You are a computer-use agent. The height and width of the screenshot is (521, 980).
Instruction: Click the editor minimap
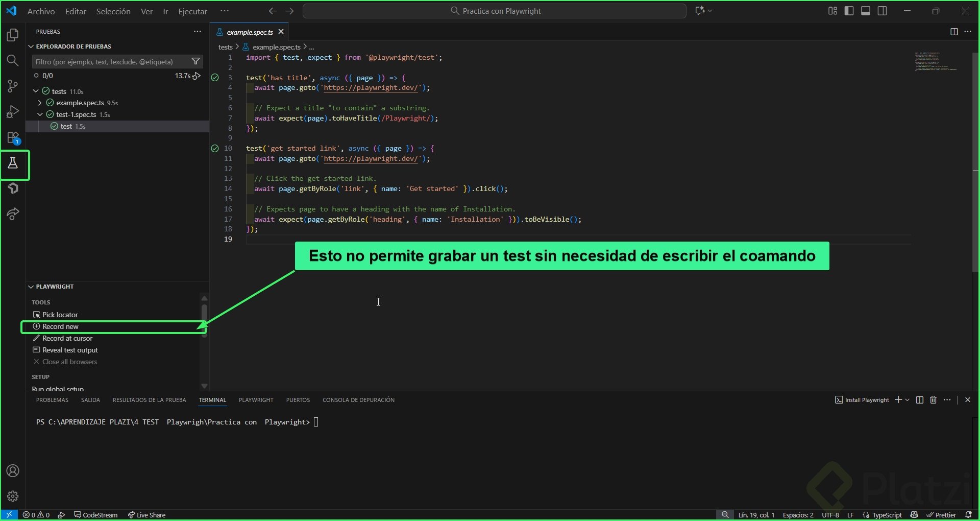tap(936, 61)
